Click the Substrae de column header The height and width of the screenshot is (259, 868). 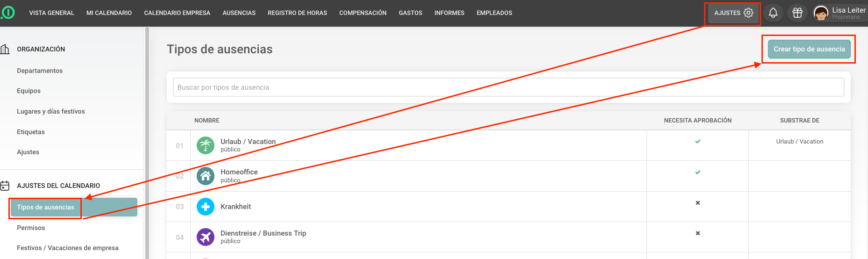pyautogui.click(x=799, y=120)
